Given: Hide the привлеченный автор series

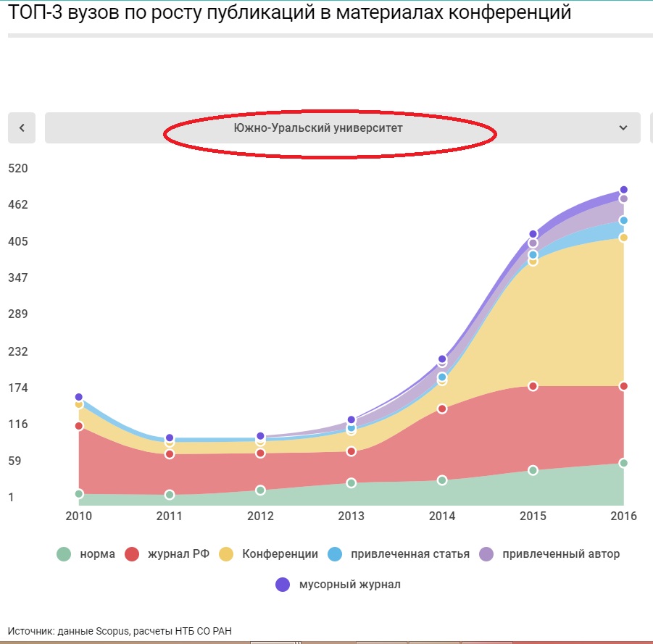Looking at the screenshot, I should point(560,554).
